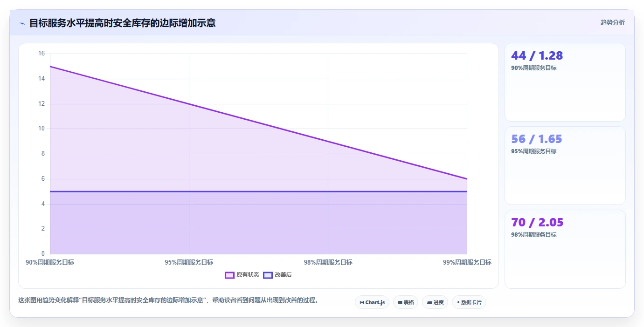Image resolution: width=644 pixels, height=327 pixels.
Task: Click the 原有状态 line point at 98%
Action: point(328,142)
